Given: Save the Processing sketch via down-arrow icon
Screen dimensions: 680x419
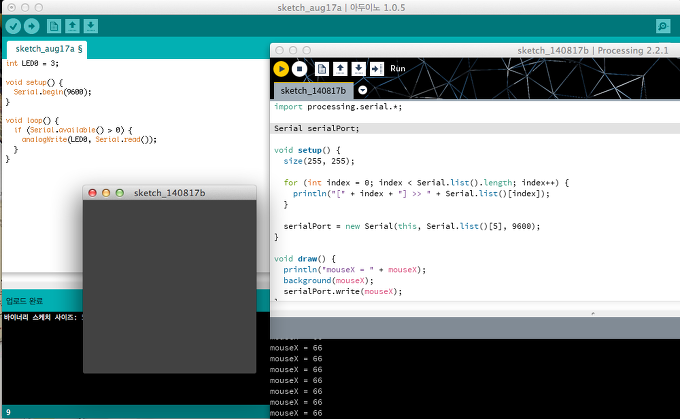Looking at the screenshot, I should (358, 69).
